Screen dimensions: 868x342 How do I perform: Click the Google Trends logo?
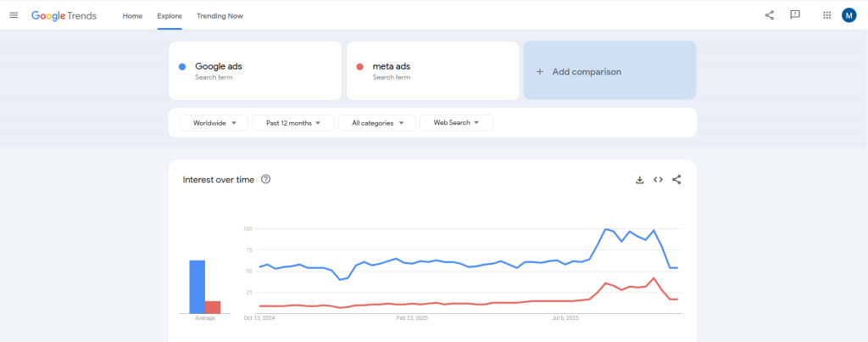click(64, 15)
